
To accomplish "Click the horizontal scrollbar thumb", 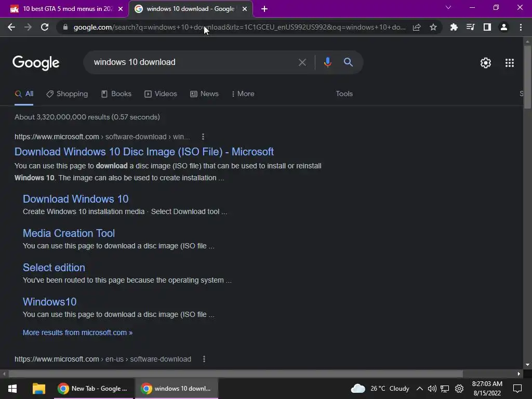I will 235,374.
